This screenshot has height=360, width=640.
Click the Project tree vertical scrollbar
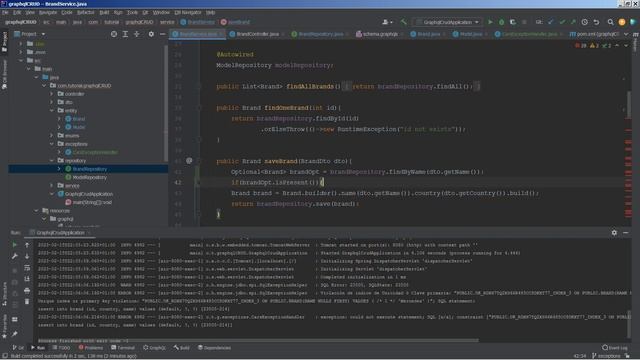[x=166, y=102]
